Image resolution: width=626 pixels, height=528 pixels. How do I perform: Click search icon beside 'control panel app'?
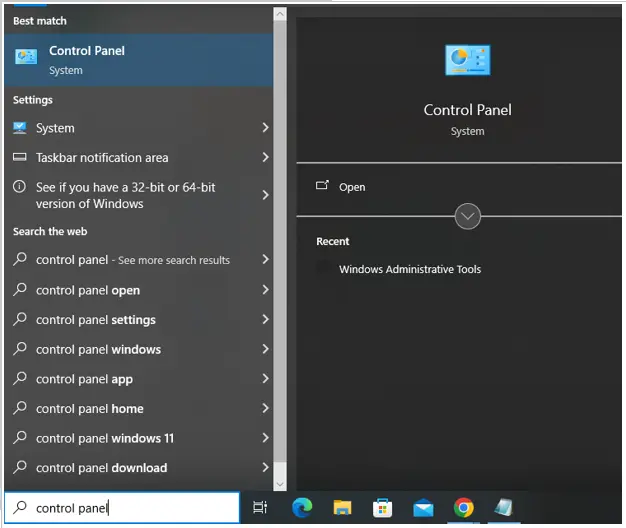click(20, 378)
